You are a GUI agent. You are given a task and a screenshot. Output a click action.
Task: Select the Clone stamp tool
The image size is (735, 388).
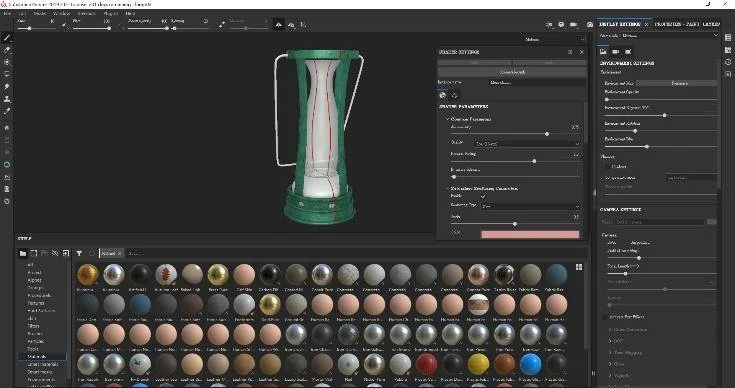[7, 99]
